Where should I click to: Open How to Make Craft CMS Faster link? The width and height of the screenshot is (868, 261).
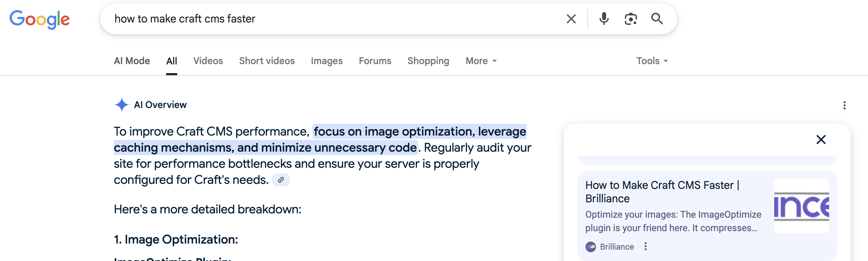point(662,192)
